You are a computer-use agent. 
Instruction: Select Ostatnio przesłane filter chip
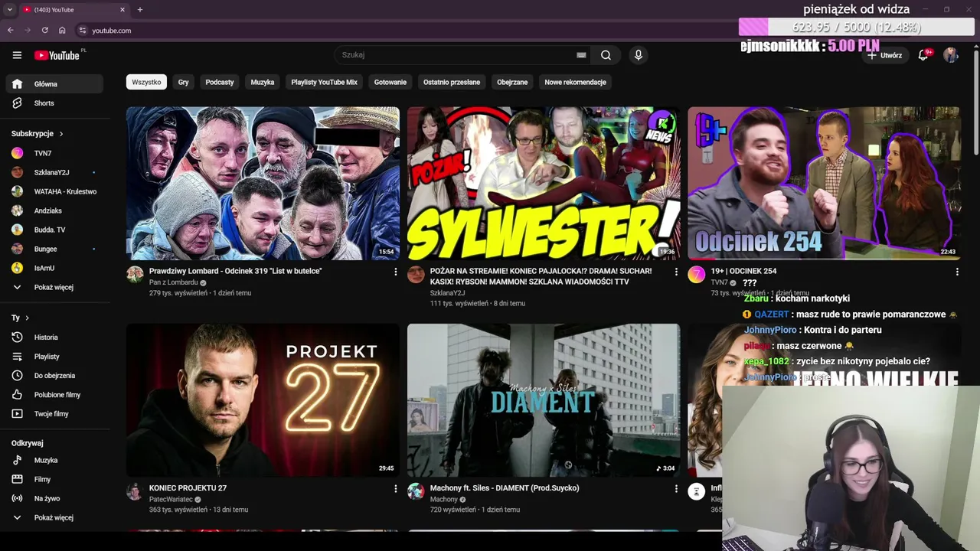(452, 82)
